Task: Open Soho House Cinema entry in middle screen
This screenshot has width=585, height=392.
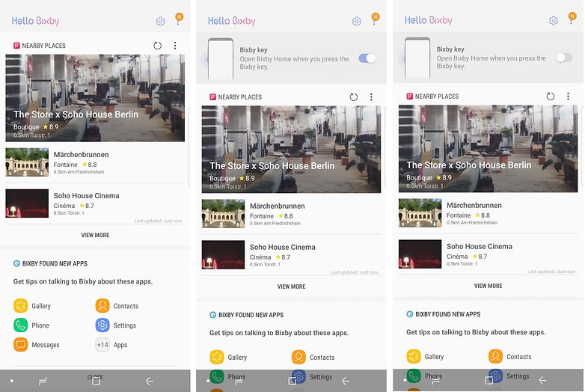Action: 292,255
